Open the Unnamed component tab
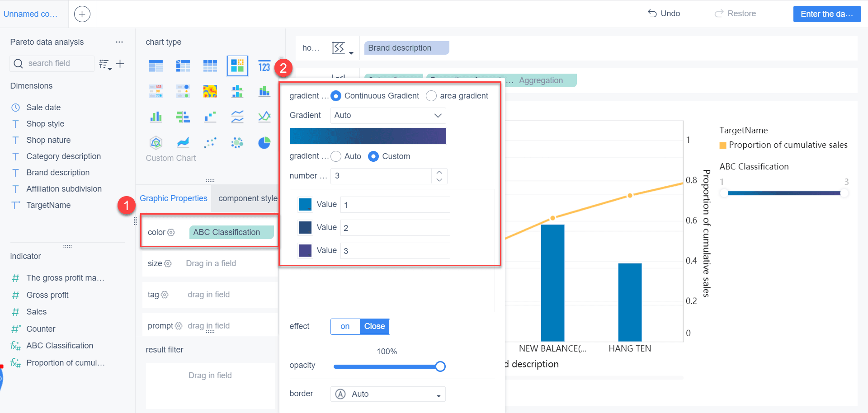This screenshot has height=413, width=868. click(30, 14)
